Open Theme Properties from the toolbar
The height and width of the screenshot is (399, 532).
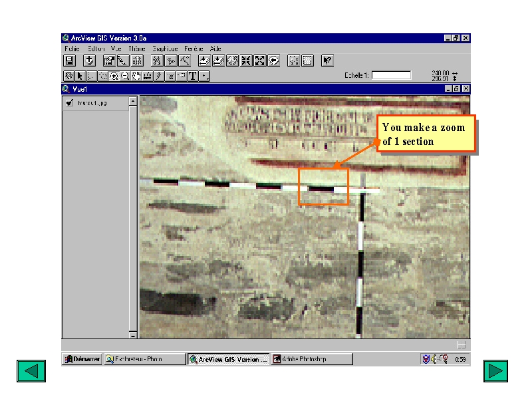click(x=109, y=61)
